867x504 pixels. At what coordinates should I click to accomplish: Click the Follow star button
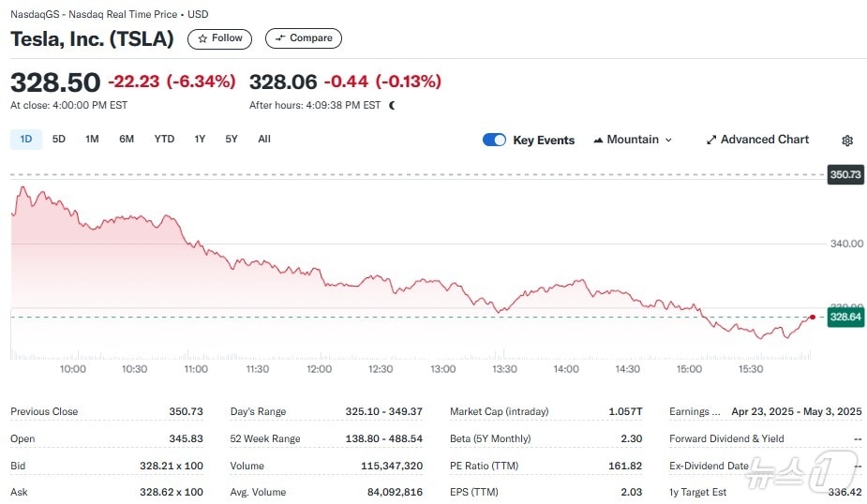(x=219, y=38)
